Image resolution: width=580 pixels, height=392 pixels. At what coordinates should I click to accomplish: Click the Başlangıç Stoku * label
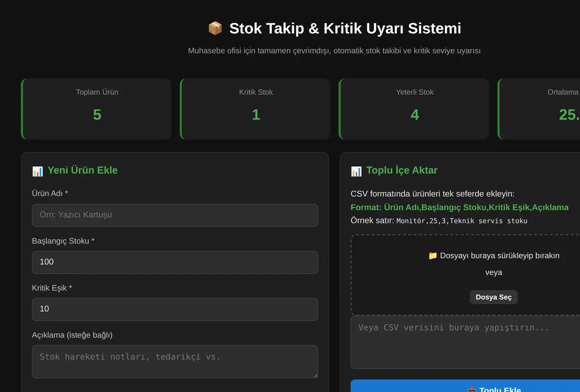pos(63,241)
